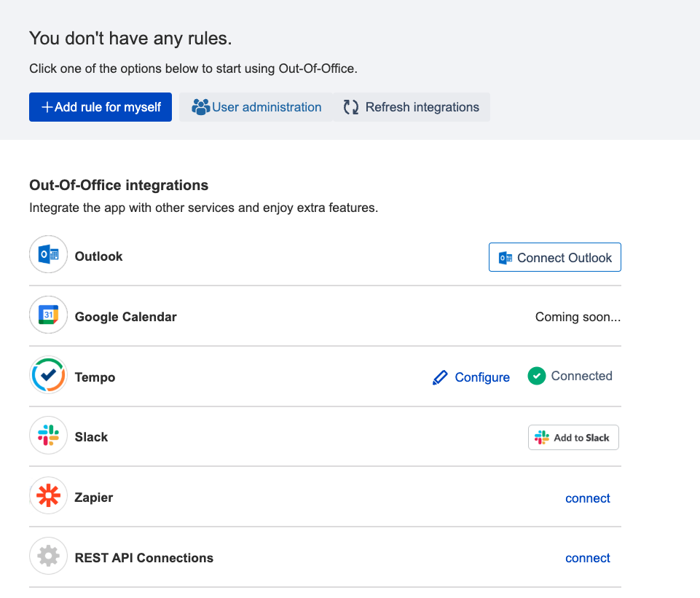
Task: Click the plus icon in Add rule
Action: tap(47, 107)
